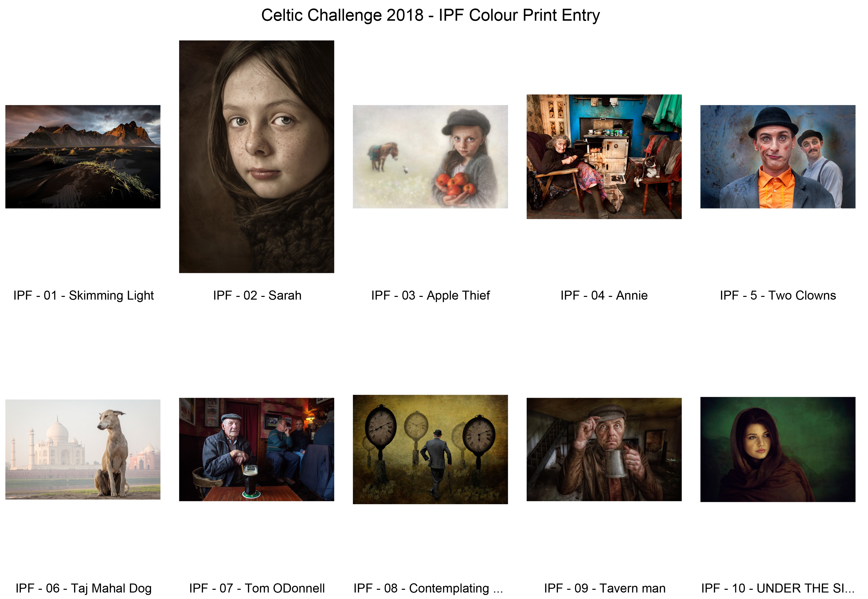868x599 pixels.
Task: Open the Apple Thief image
Action: pos(431,157)
